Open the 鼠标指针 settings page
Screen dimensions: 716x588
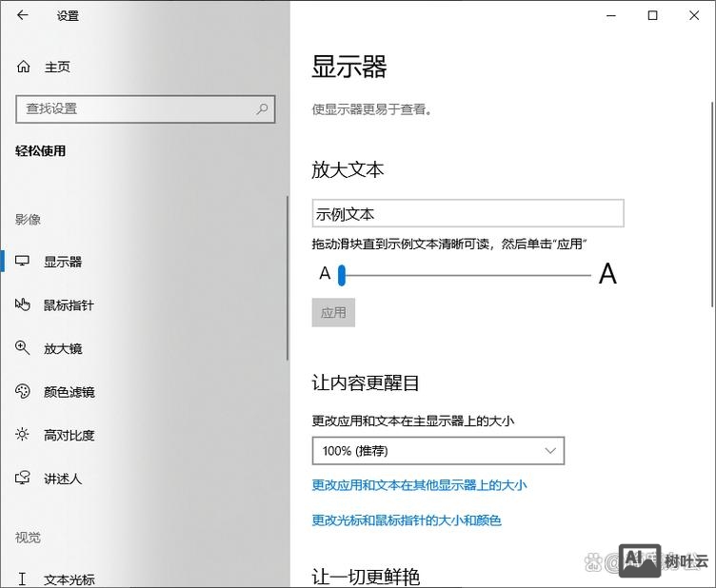(146, 304)
